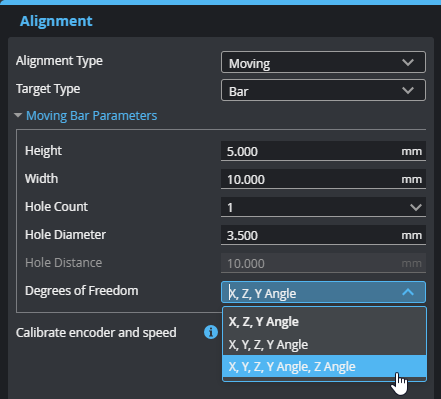This screenshot has width=441, height=399.
Task: Click the Alignment panel heading
Action: 56,21
